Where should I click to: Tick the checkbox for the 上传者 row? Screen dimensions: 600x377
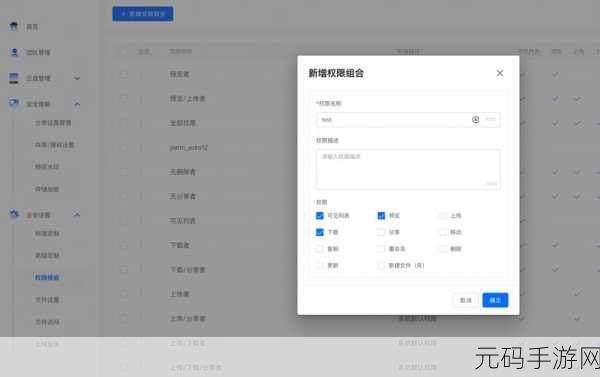click(124, 294)
